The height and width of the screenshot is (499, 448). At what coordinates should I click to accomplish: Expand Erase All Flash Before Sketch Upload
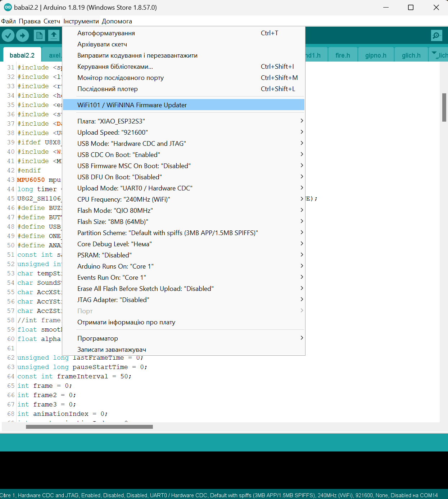(x=184, y=289)
